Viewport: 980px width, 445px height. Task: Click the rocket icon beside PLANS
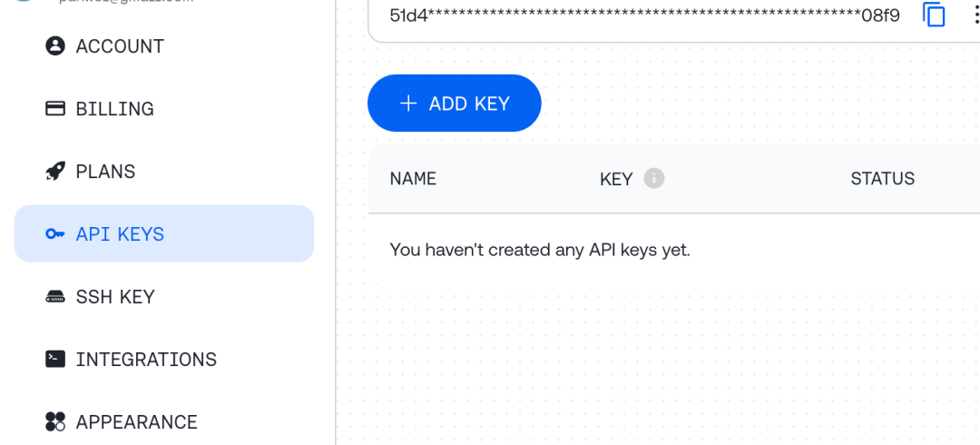[x=55, y=171]
